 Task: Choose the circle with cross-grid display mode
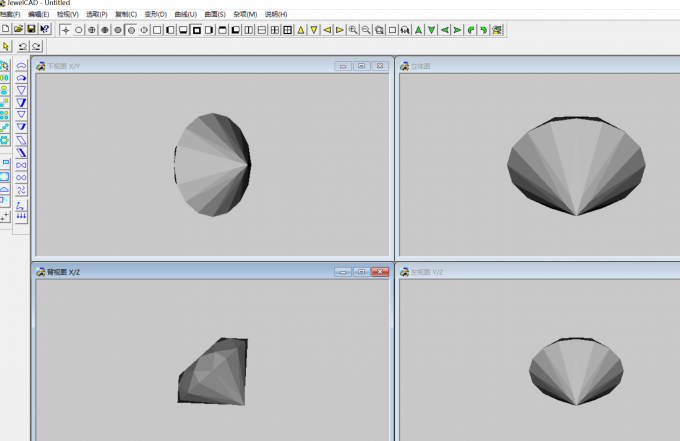(x=92, y=30)
